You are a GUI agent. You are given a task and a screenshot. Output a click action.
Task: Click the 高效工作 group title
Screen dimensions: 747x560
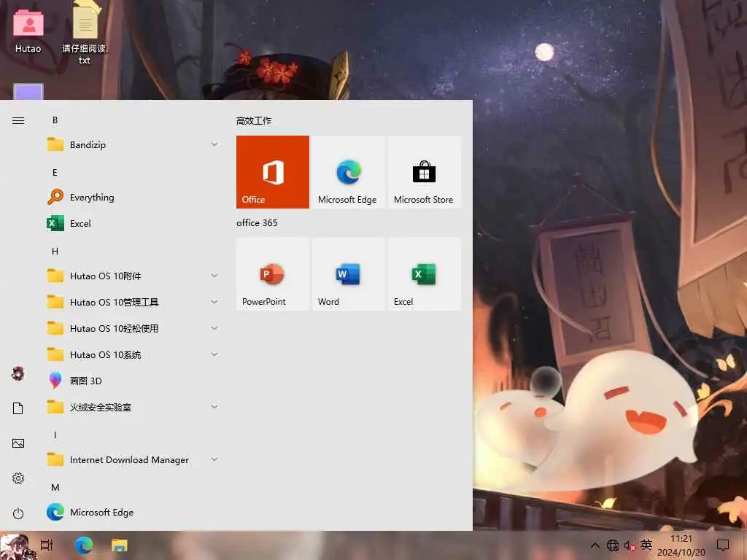(x=254, y=120)
